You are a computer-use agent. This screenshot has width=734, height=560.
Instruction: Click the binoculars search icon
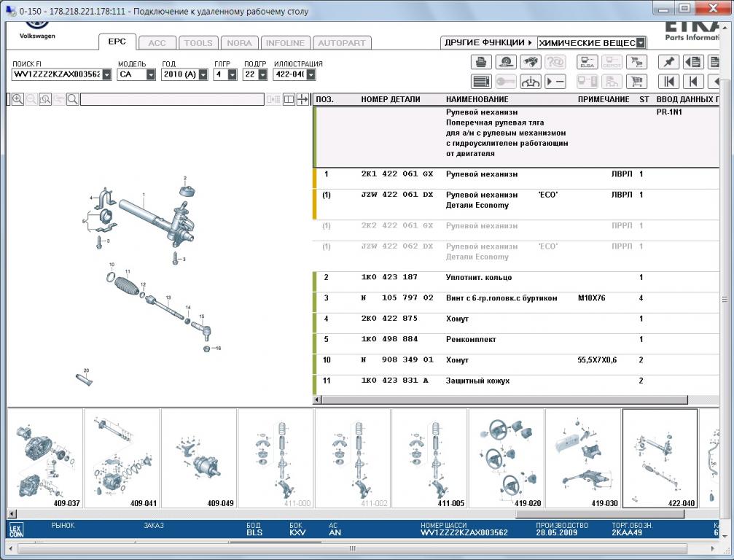[531, 62]
